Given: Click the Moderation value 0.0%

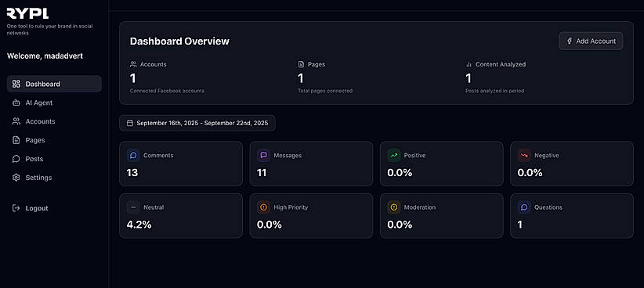Looking at the screenshot, I should coord(400,225).
